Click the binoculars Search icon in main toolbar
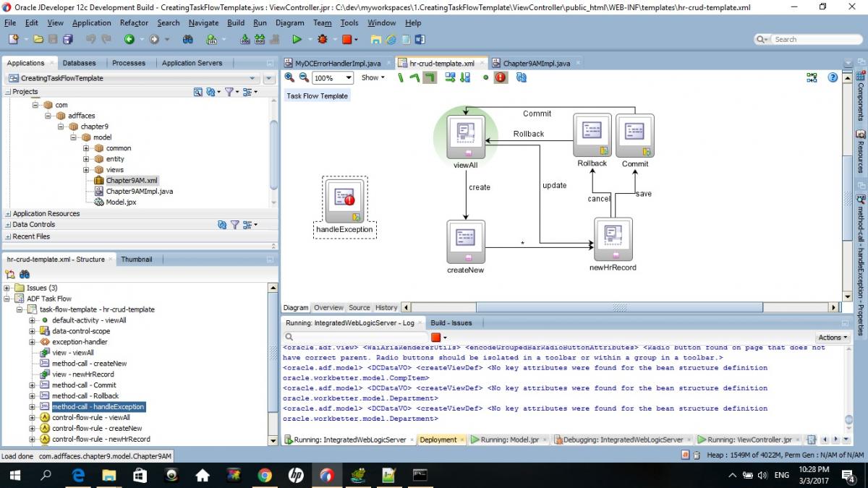868x488 pixels. (188, 39)
